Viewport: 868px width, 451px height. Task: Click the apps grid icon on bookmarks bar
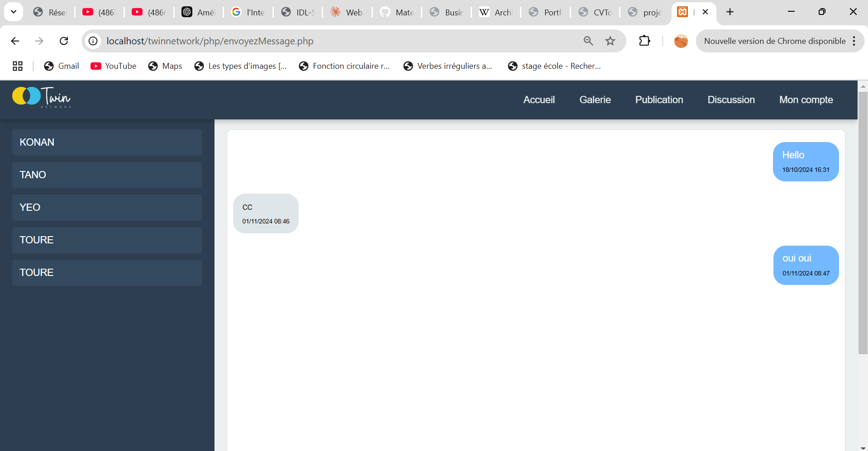(17, 66)
